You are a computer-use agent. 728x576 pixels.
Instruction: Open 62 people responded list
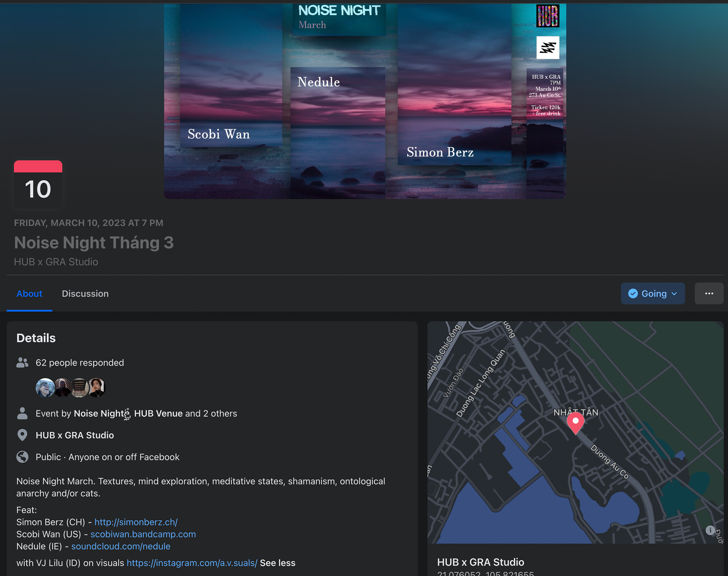tap(80, 363)
